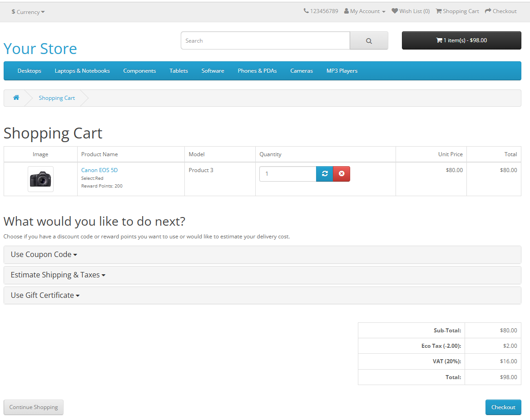Click phone number 123456789
Viewport: 530px width, 420px height.
coord(321,11)
